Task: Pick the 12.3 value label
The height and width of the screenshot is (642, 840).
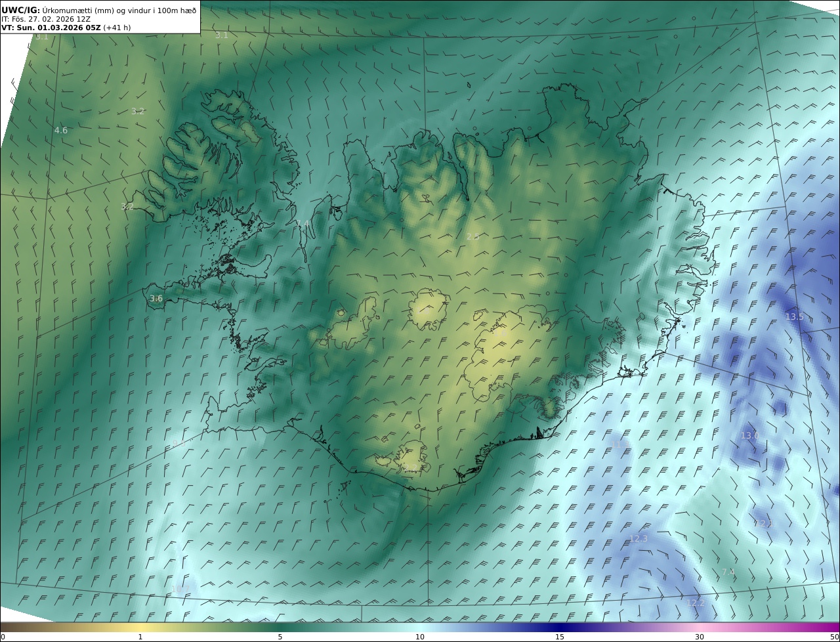Action: [x=639, y=539]
